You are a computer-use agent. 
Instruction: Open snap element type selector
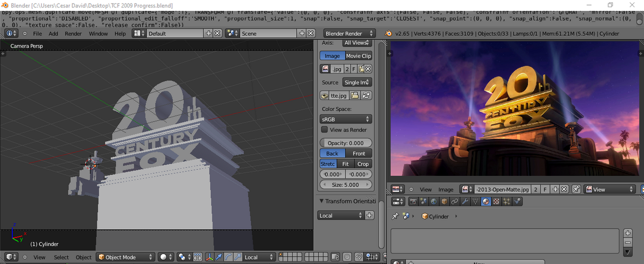pyautogui.click(x=371, y=257)
